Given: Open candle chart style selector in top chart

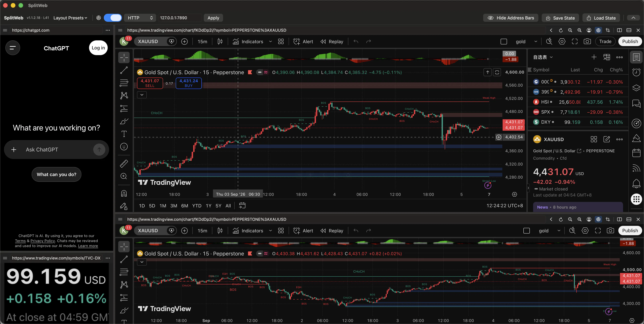Looking at the screenshot, I should 220,42.
